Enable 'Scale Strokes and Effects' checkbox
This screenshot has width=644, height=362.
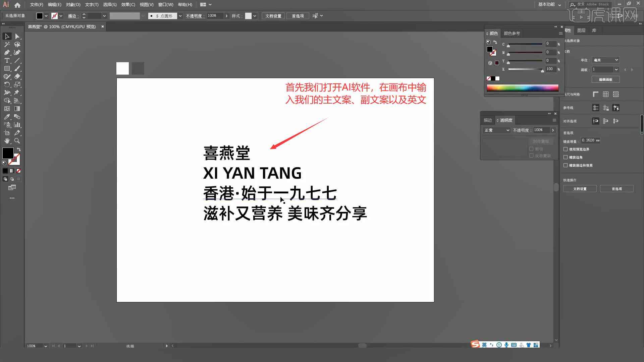tap(566, 165)
